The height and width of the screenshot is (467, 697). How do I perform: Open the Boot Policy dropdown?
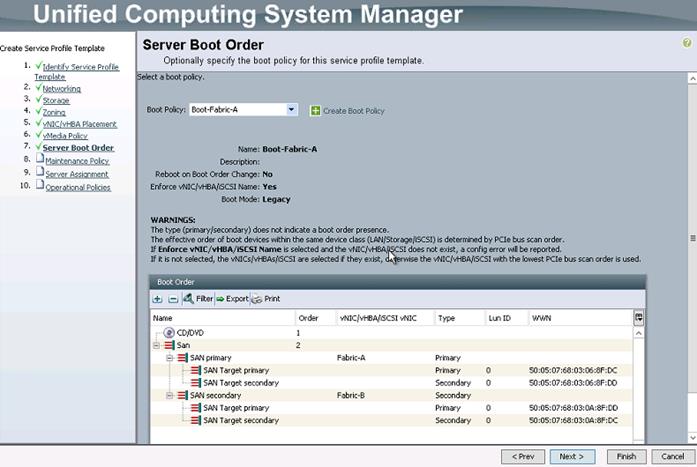(291, 109)
